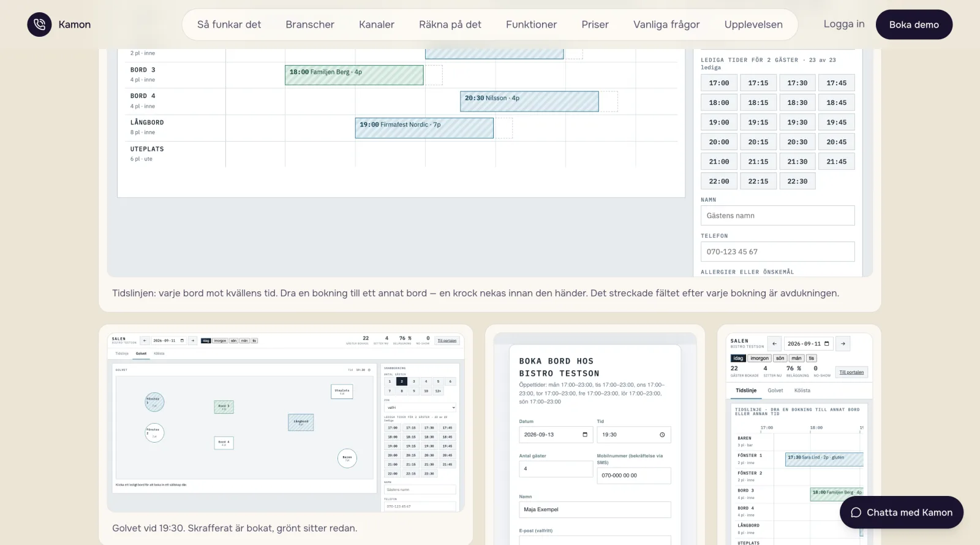Image resolution: width=980 pixels, height=545 pixels.
Task: Click the 20:30 Nilsson booking block
Action: [529, 102]
